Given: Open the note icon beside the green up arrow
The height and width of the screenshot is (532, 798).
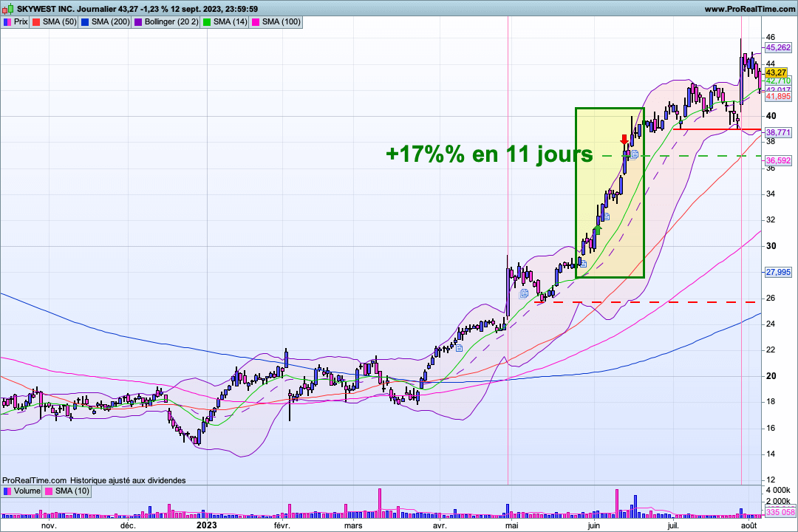Looking at the screenshot, I should click(x=607, y=217).
